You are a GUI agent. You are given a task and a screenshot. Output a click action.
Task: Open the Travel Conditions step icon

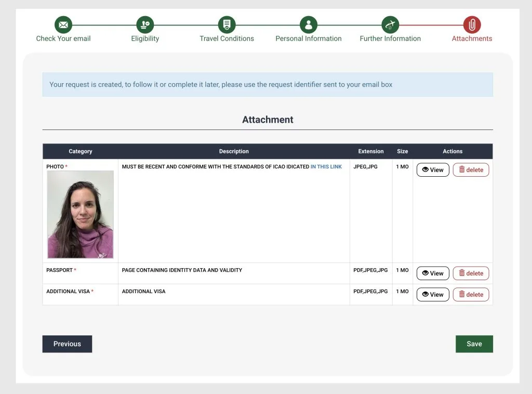pos(227,24)
